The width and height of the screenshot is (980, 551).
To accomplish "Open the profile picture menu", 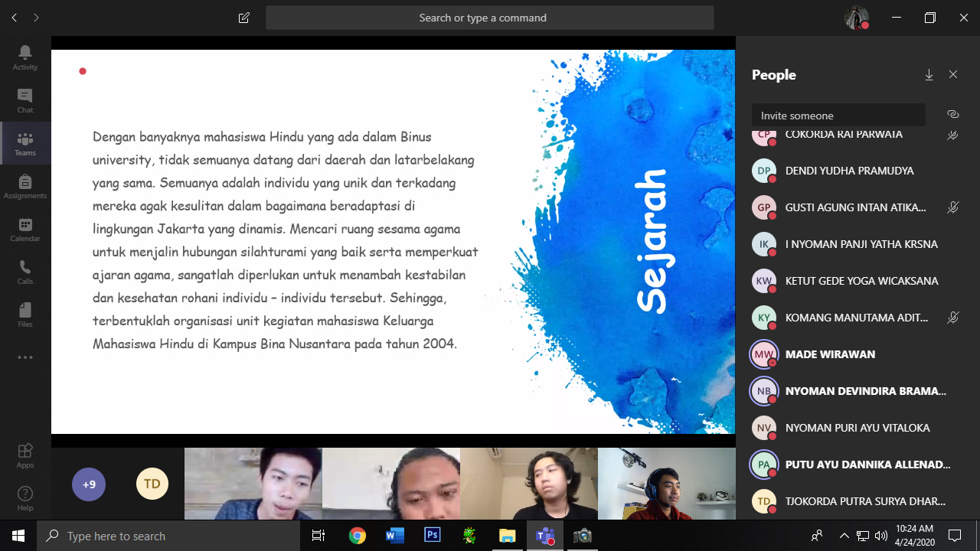I will [856, 18].
